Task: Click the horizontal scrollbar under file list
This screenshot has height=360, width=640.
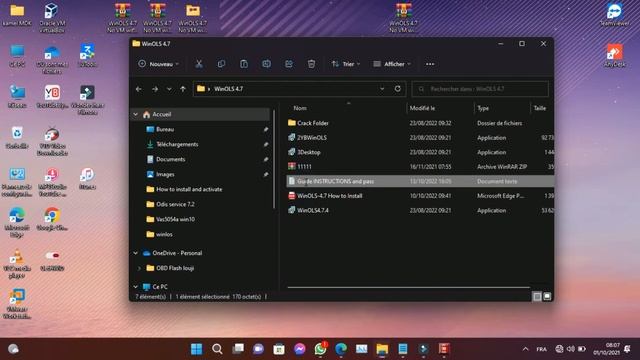Action: click(x=408, y=287)
